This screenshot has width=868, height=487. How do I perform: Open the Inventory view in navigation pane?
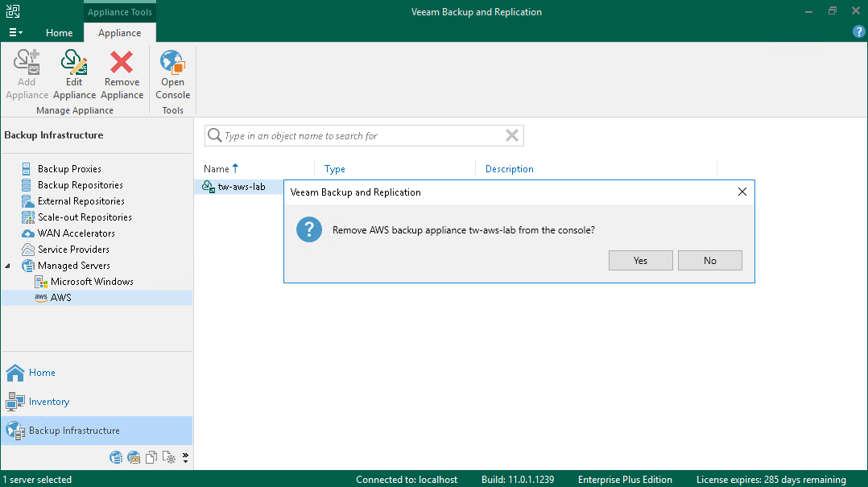[48, 401]
